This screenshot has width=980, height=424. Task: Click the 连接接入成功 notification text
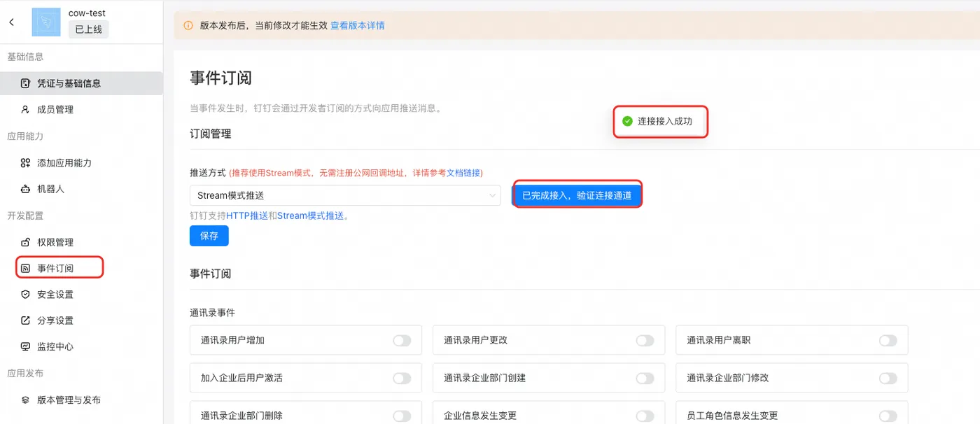[x=665, y=121]
